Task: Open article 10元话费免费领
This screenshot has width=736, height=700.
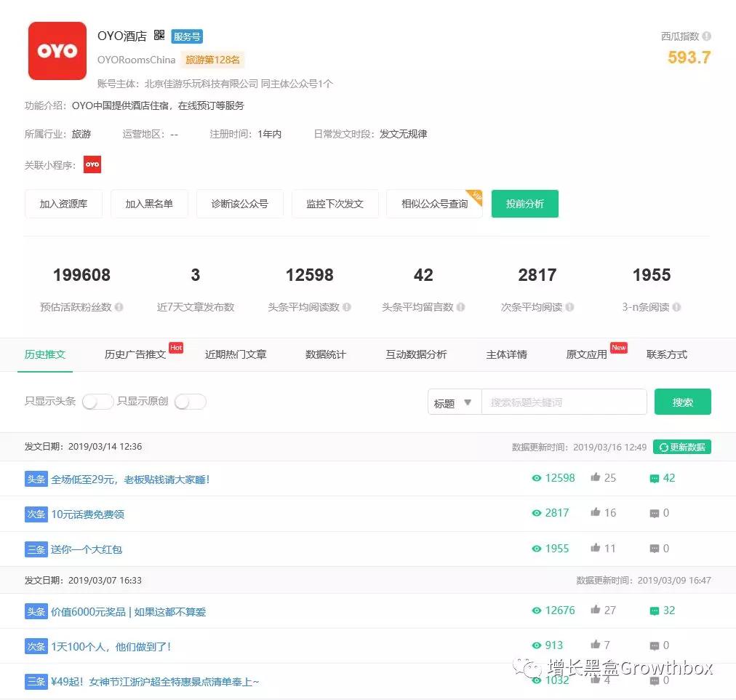Action: pos(88,514)
